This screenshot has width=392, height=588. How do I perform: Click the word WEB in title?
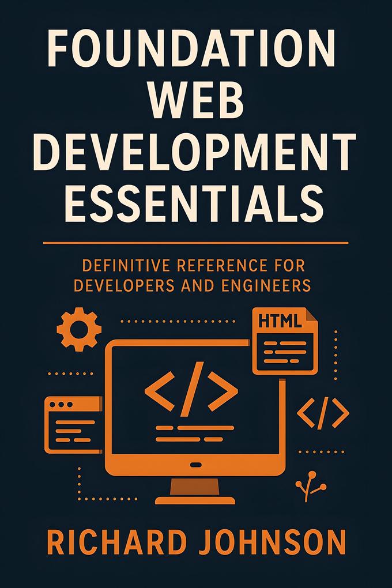[x=196, y=100]
